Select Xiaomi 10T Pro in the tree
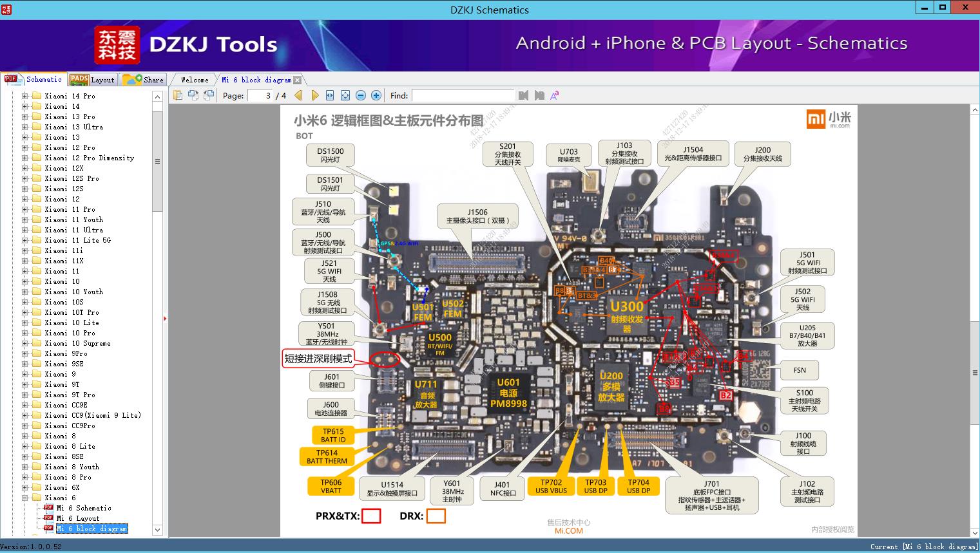The width and height of the screenshot is (980, 553). point(72,312)
